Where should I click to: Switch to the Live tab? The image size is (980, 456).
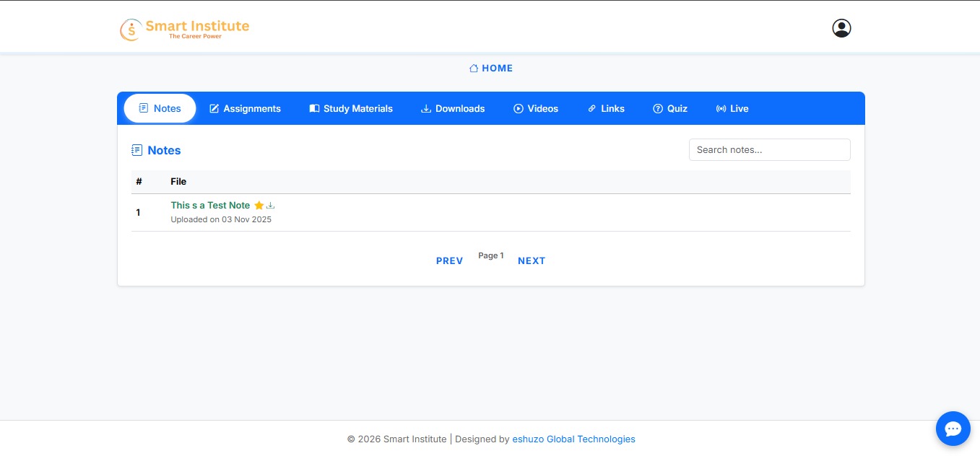(x=732, y=109)
